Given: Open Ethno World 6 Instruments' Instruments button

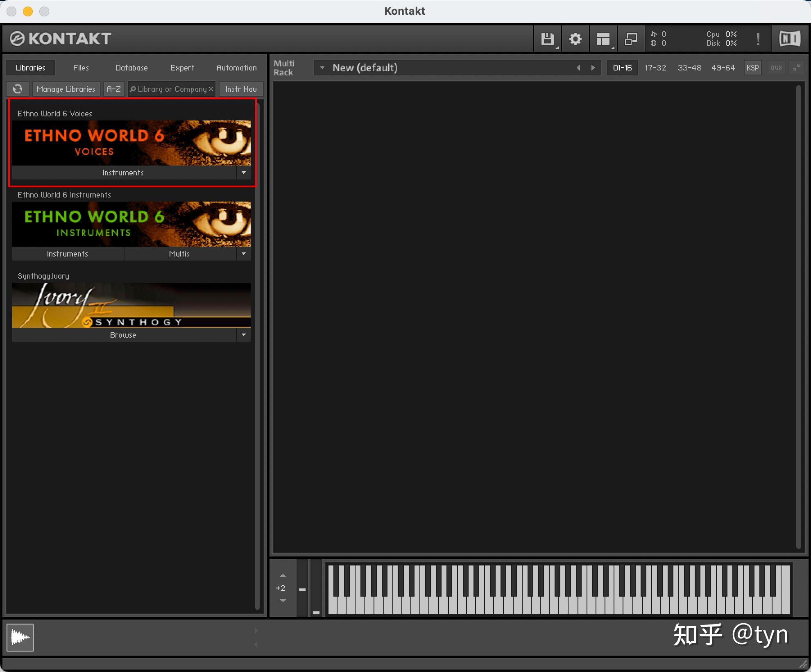Looking at the screenshot, I should click(x=68, y=254).
